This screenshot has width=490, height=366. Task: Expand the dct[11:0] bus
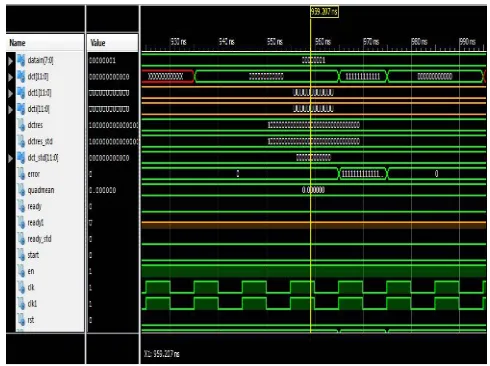pyautogui.click(x=10, y=77)
